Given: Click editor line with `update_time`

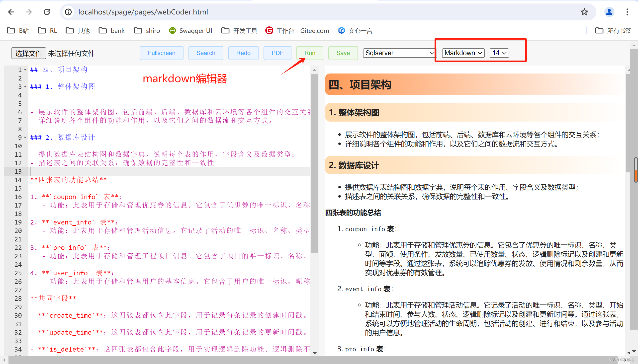Looking at the screenshot, I should tap(169, 332).
